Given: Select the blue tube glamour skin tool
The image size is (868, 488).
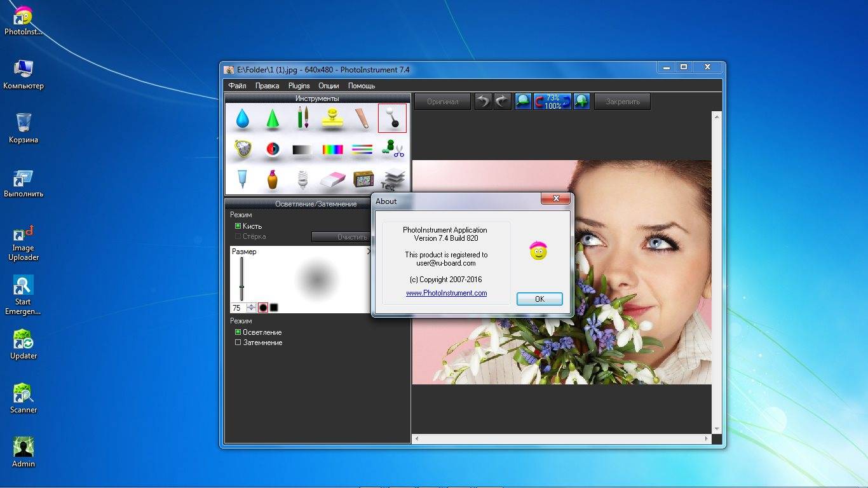Looking at the screenshot, I should click(x=242, y=179).
